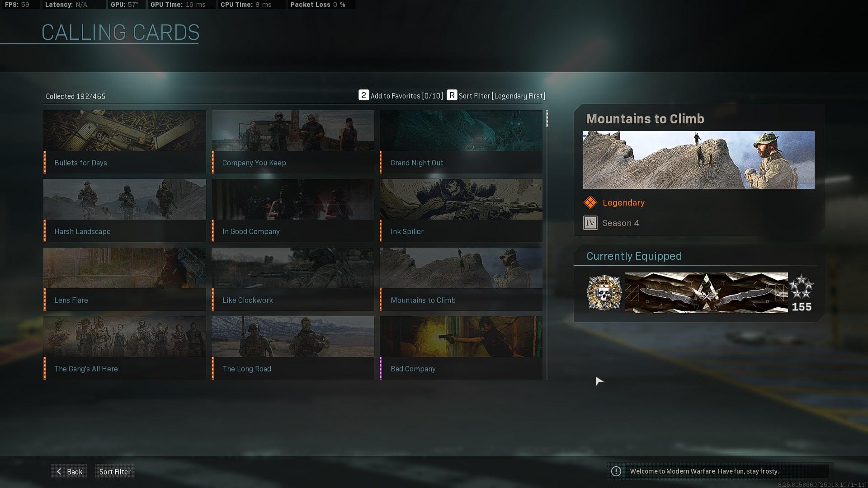The height and width of the screenshot is (488, 868).
Task: Click the 'CALLING CARDS' page title
Action: [x=120, y=33]
